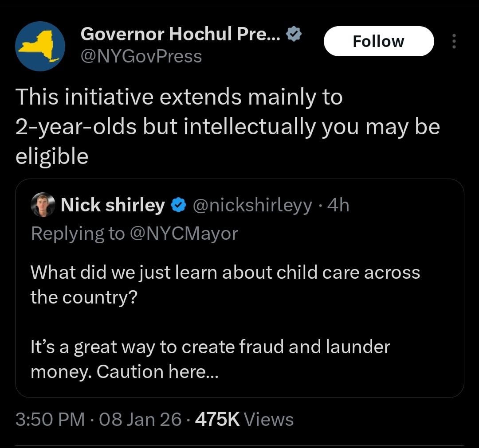Open the Nick shirley display name
This screenshot has width=479, height=448.
[x=113, y=205]
